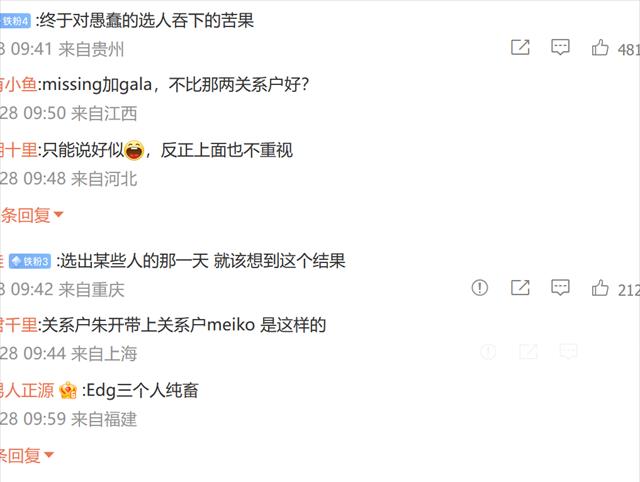Click share icon on Guizhou comment
This screenshot has height=482, width=640.
(520, 47)
